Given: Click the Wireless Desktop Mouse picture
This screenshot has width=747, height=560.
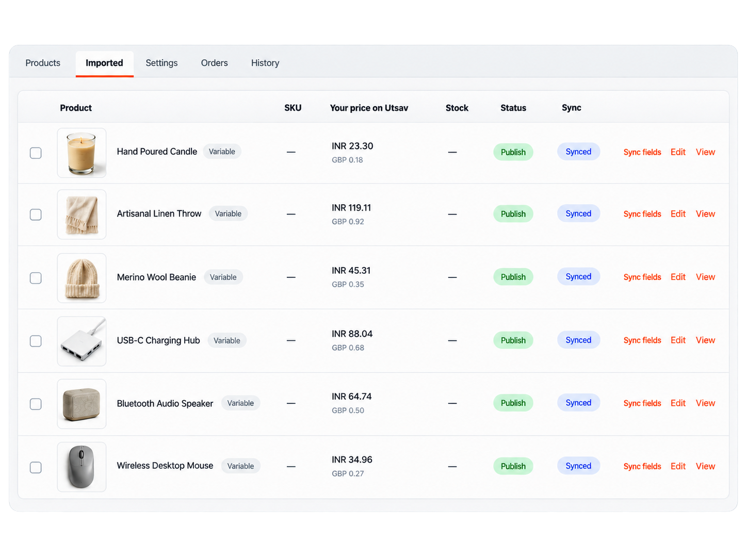Looking at the screenshot, I should pos(82,467).
